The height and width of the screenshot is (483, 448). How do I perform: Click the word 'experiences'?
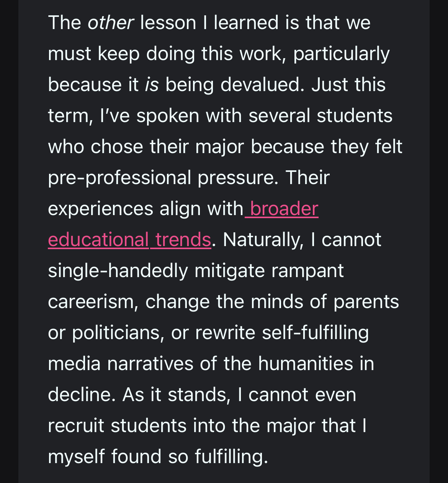coord(100,209)
